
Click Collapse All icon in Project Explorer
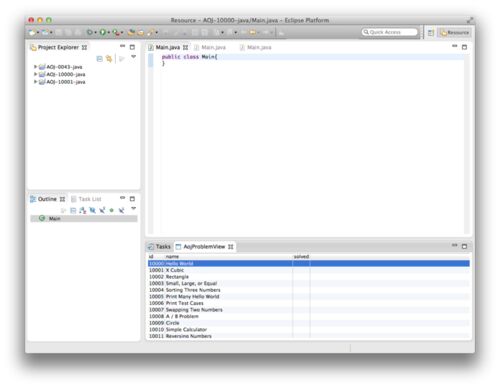[99, 59]
